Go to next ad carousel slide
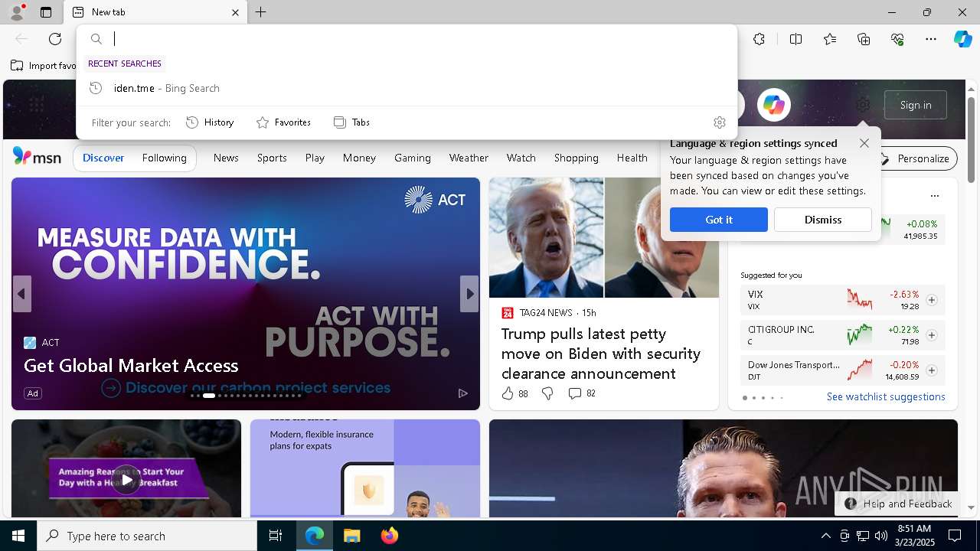The width and height of the screenshot is (980, 551). coord(469,294)
